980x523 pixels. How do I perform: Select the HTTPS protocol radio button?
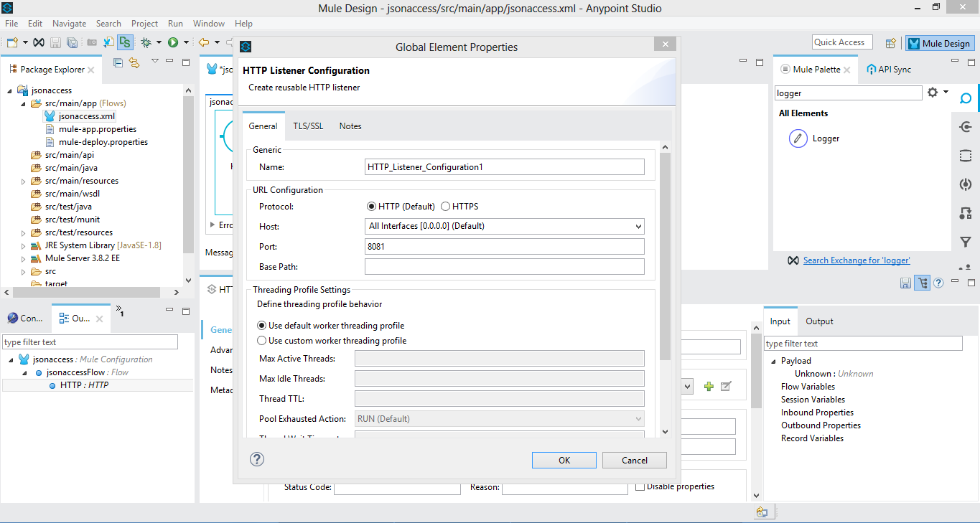445,206
